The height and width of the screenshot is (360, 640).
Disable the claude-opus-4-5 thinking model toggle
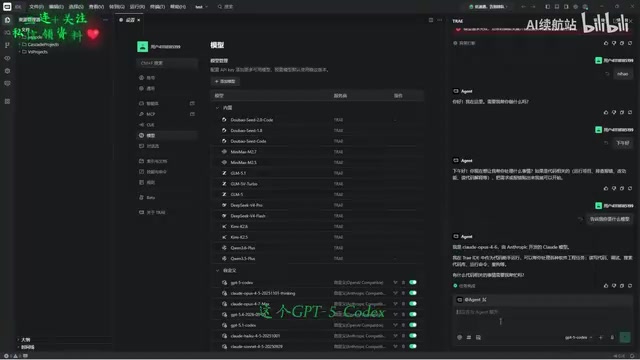click(x=413, y=293)
